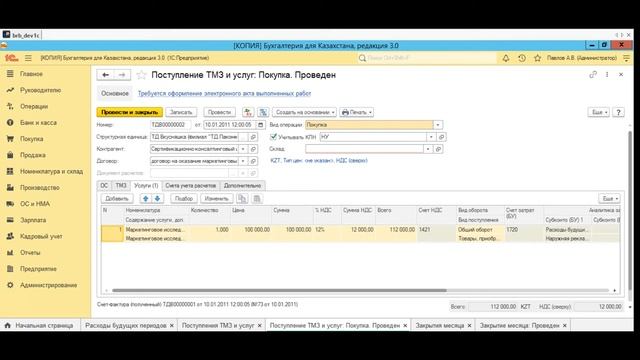640x360 pixels.
Task: Open Контрагент linked item icon
Action: 253,149
